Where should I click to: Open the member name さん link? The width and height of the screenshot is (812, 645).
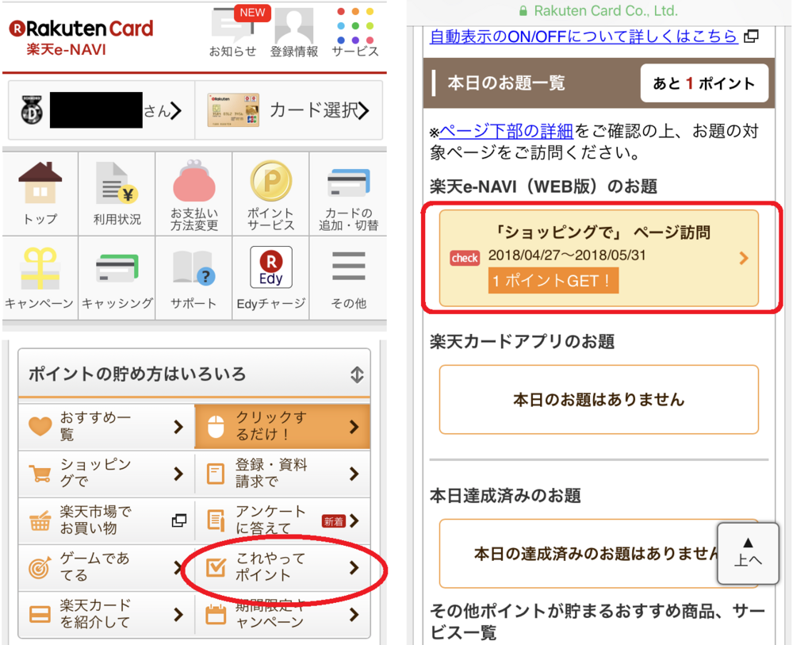tap(101, 109)
